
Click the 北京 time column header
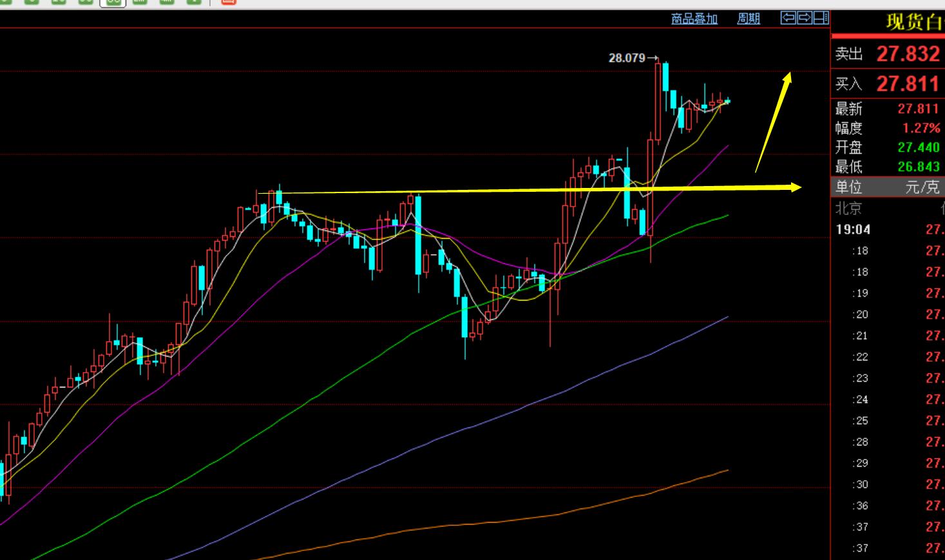848,208
